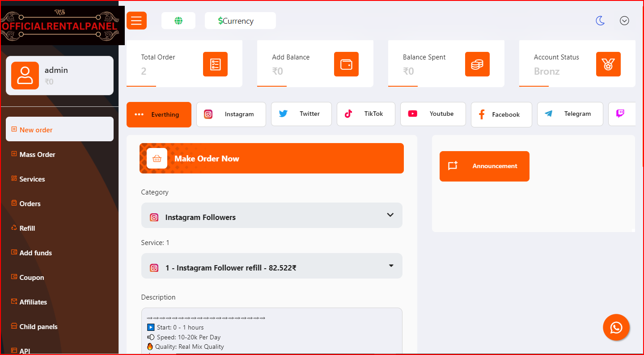The image size is (644, 355).
Task: Click the Announcement button
Action: pyautogui.click(x=484, y=166)
